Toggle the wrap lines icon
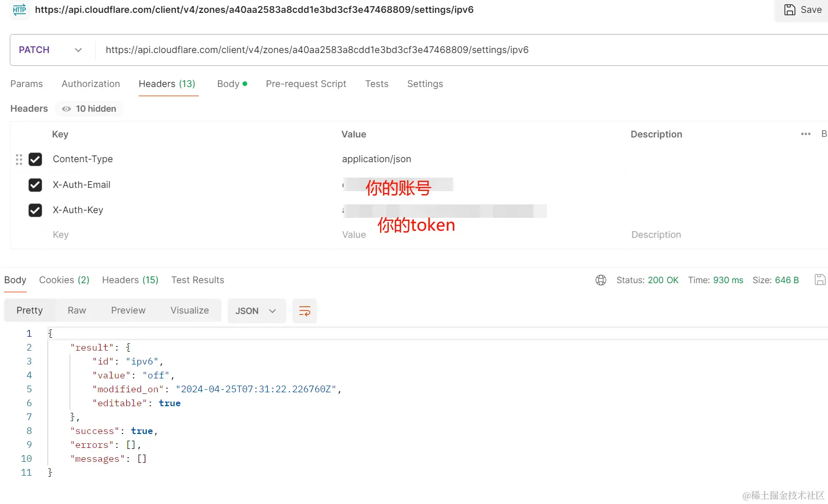The image size is (828, 504). [x=305, y=311]
